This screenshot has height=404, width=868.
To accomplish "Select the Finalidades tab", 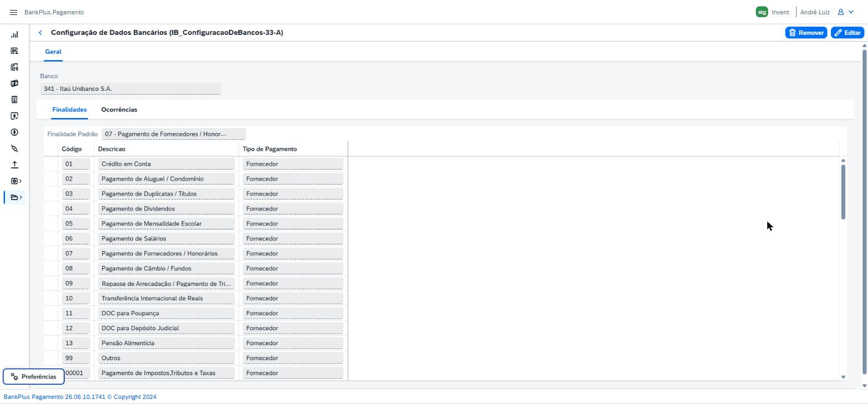I will point(69,110).
